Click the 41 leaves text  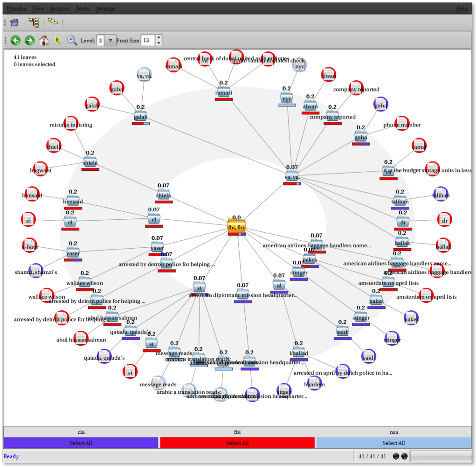25,57
